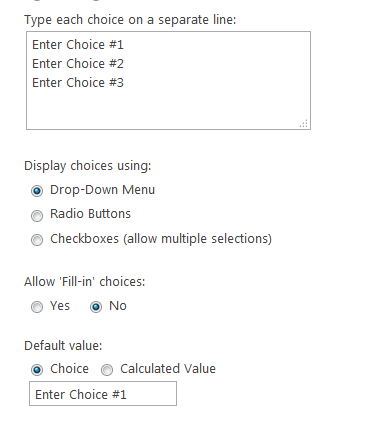Click the 'Radio Buttons' label text
The width and height of the screenshot is (372, 428).
point(90,214)
